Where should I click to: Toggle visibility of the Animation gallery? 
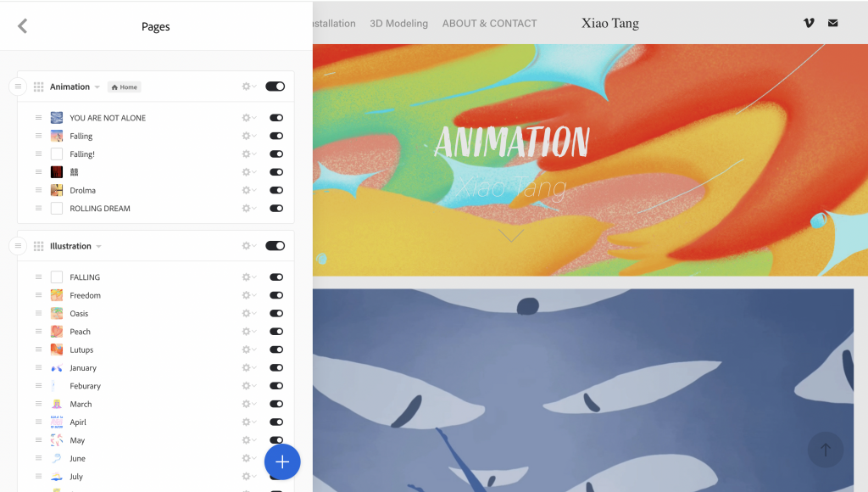click(275, 87)
